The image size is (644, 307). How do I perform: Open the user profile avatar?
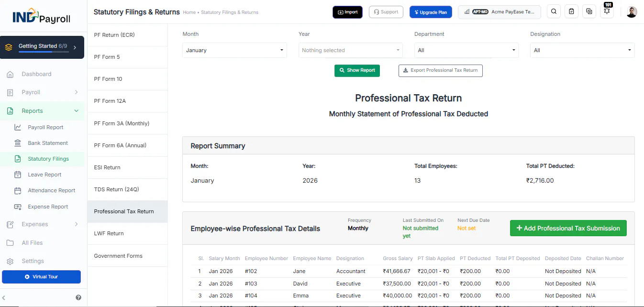632,12
